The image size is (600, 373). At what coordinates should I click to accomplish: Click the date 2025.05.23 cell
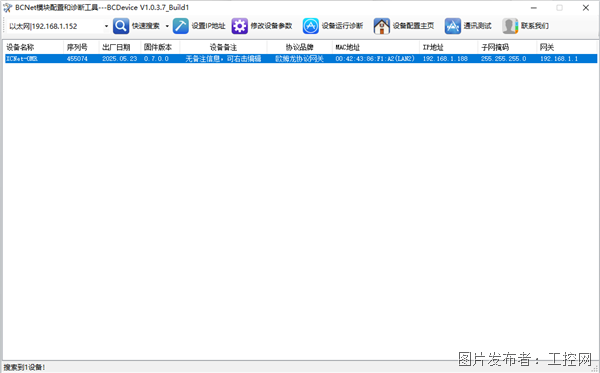click(x=119, y=59)
